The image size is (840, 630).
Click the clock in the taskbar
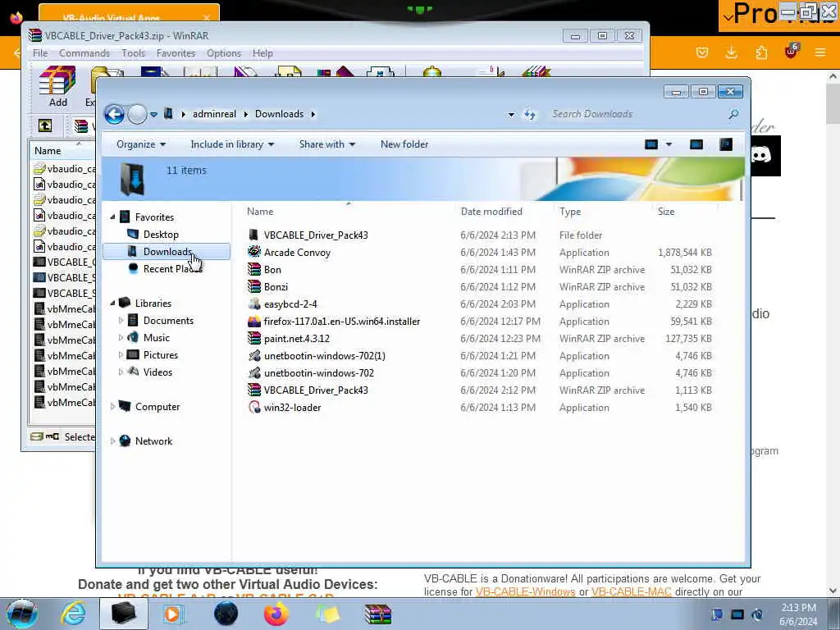click(798, 614)
